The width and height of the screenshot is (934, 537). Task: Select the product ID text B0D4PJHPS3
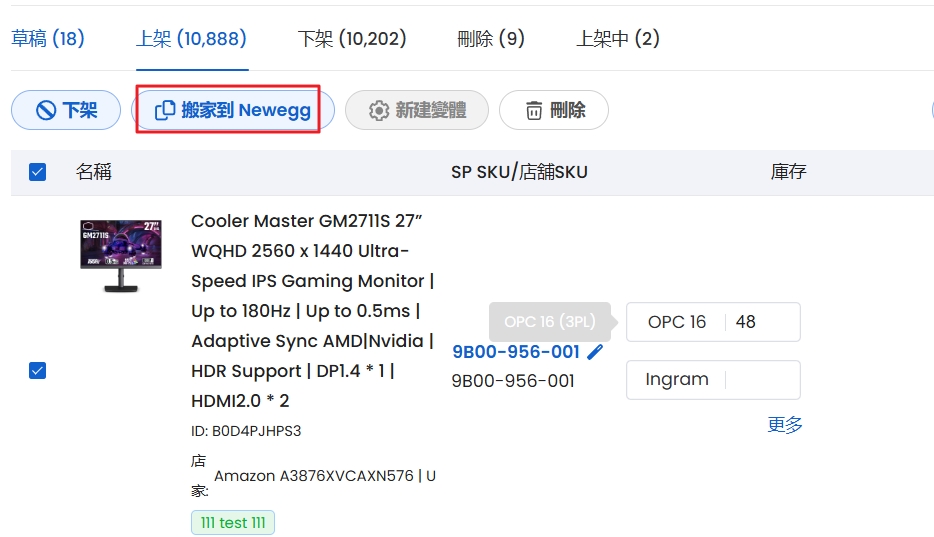click(x=257, y=431)
